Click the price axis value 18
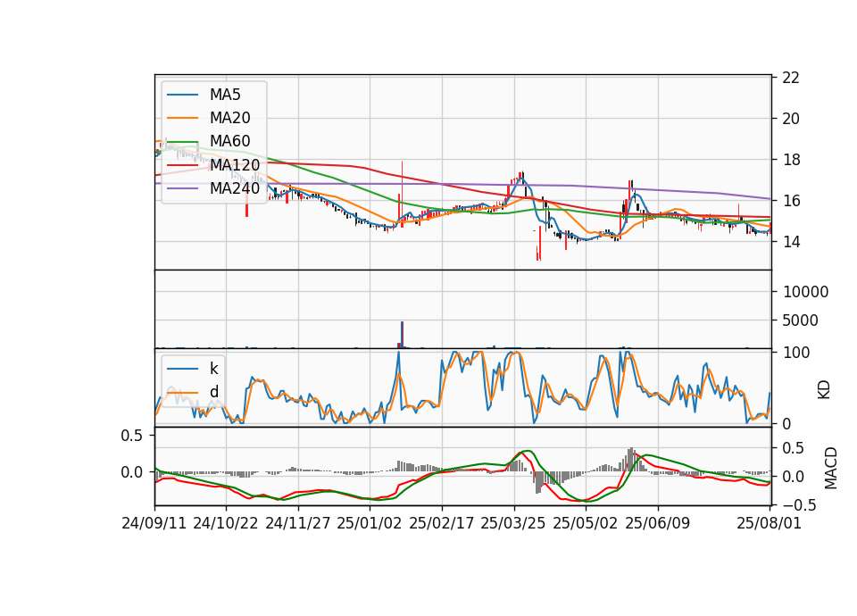The width and height of the screenshot is (857, 616). [791, 160]
